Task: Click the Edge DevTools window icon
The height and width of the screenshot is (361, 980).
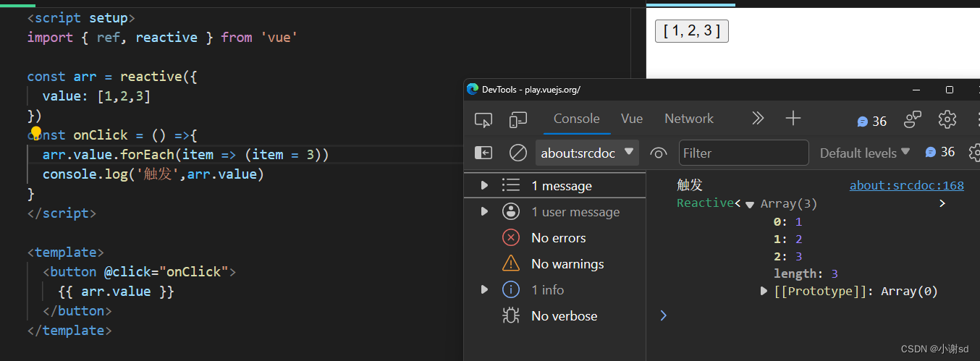Action: tap(473, 89)
